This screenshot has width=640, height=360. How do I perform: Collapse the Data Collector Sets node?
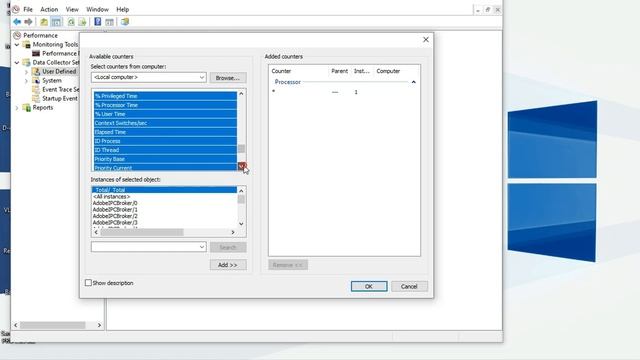click(17, 62)
